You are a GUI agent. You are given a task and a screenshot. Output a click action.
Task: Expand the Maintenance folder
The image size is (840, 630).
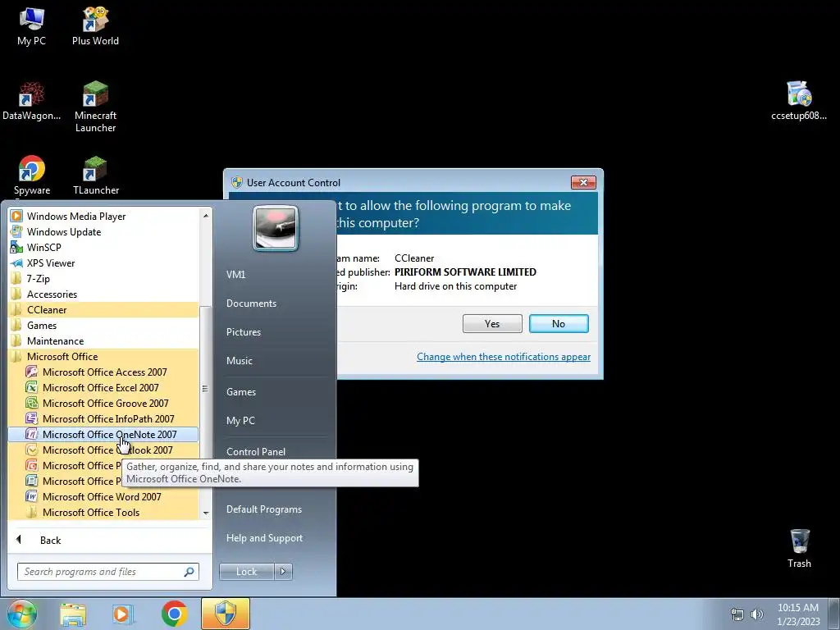pos(103,340)
